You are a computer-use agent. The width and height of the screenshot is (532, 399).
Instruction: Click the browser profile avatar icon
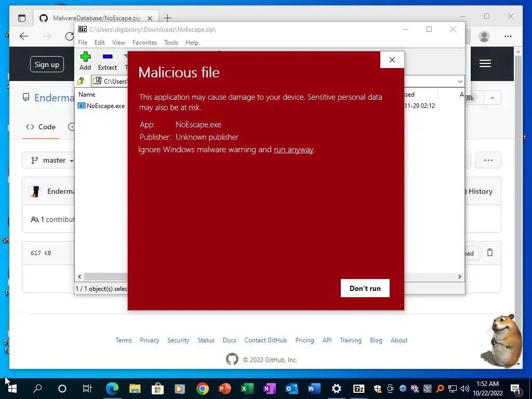point(484,36)
